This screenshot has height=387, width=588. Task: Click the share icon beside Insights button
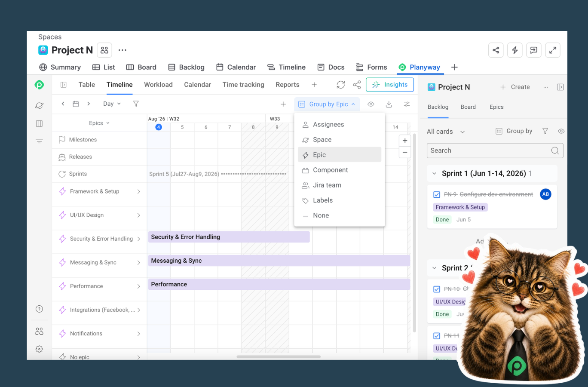click(357, 85)
